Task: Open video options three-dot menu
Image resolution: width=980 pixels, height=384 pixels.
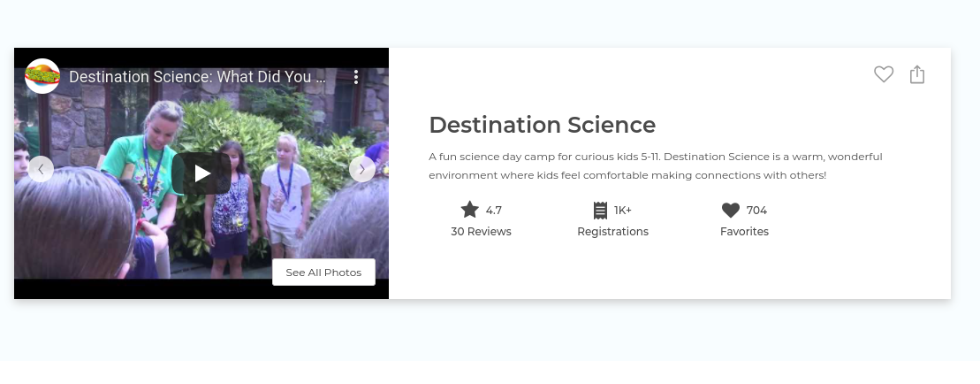Action: (355, 77)
